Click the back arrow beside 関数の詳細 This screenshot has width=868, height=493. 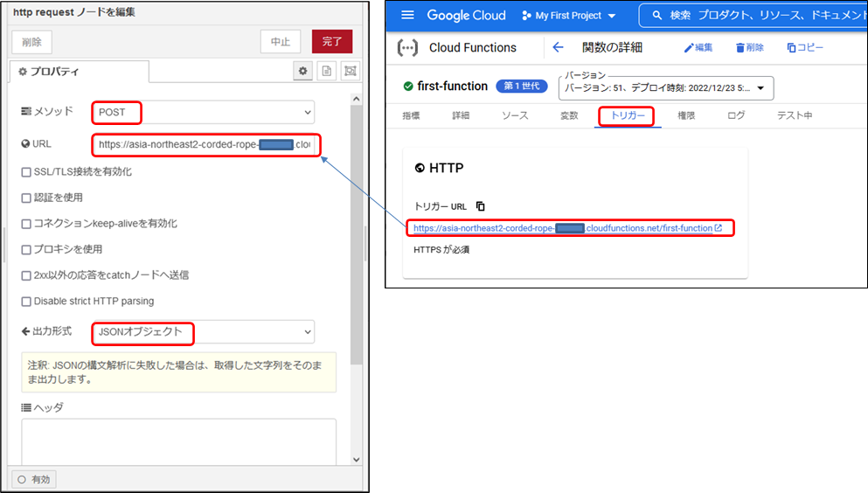click(x=559, y=47)
